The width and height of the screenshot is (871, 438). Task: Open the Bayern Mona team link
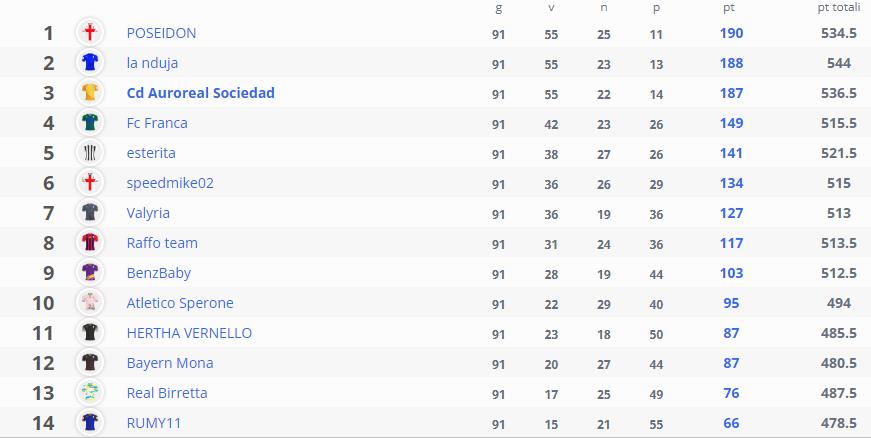coord(170,363)
